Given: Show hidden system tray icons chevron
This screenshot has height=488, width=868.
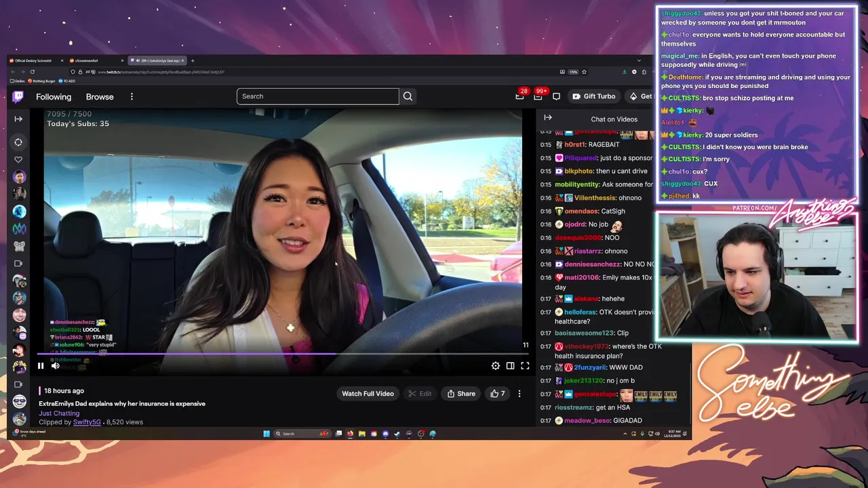Looking at the screenshot, I should (625, 434).
